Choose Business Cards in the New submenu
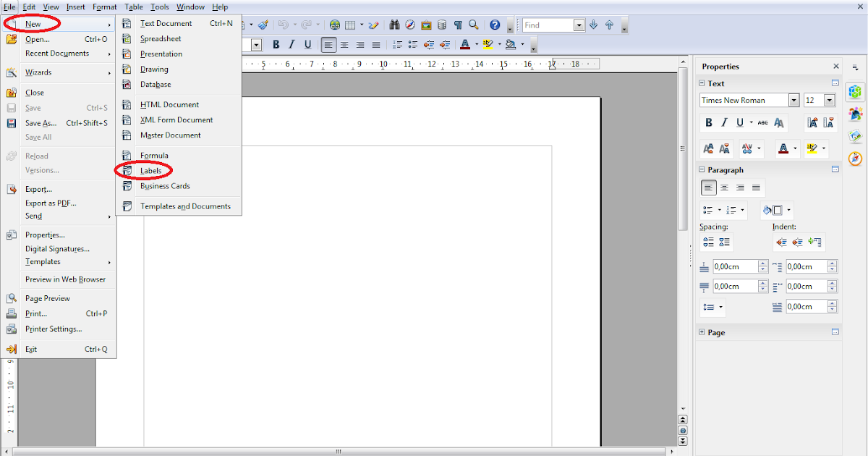 (165, 186)
